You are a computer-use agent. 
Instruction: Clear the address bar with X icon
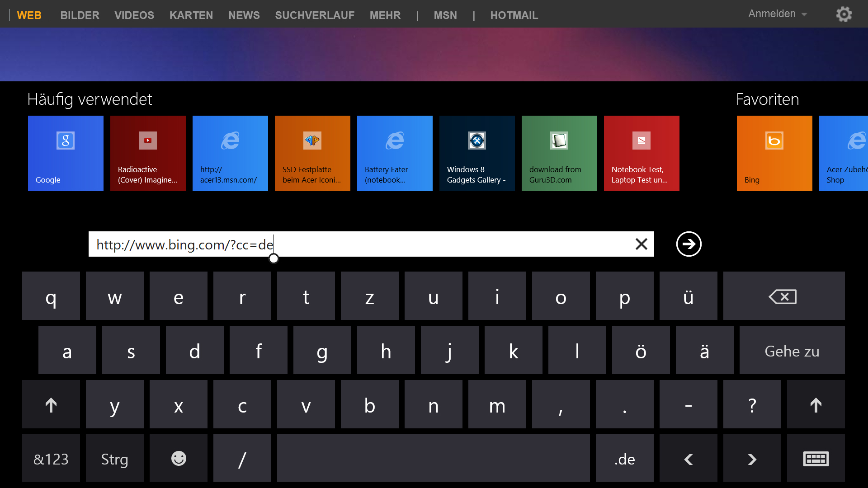coord(641,244)
